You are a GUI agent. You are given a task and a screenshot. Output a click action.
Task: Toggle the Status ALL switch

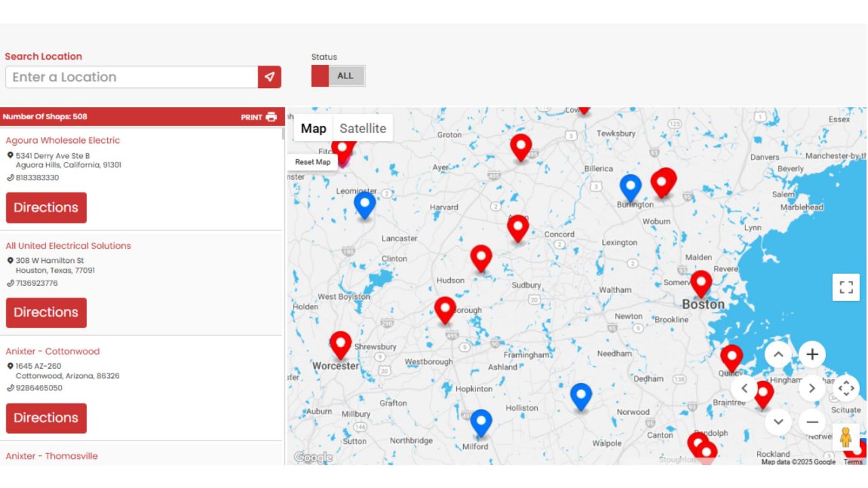[x=338, y=76]
